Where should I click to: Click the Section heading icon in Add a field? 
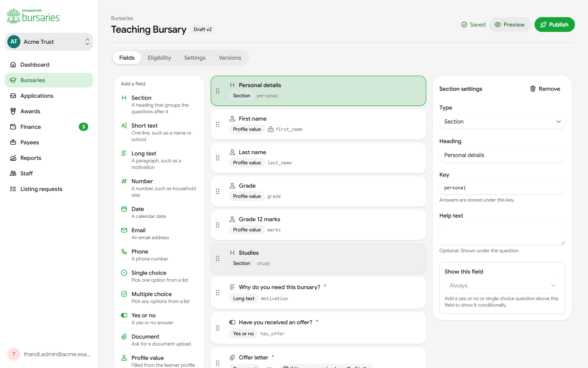pyautogui.click(x=124, y=98)
